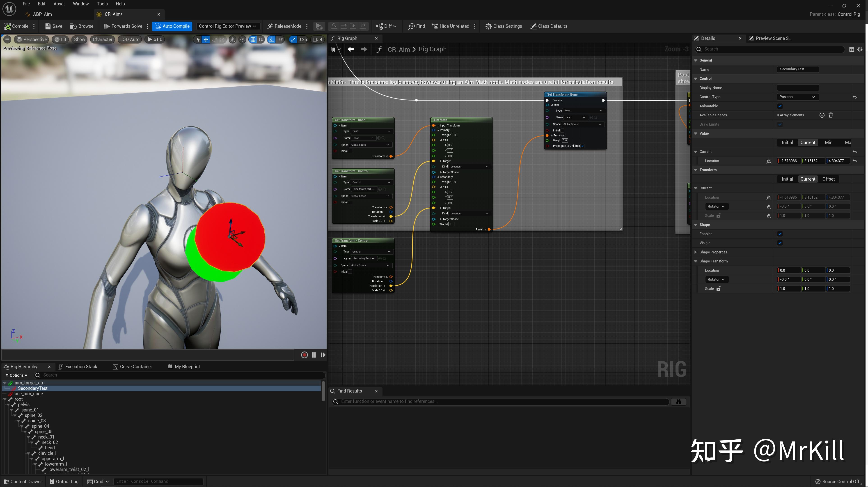Uncheck the Shape Enabled checkbox
The height and width of the screenshot is (487, 868).
tap(780, 234)
